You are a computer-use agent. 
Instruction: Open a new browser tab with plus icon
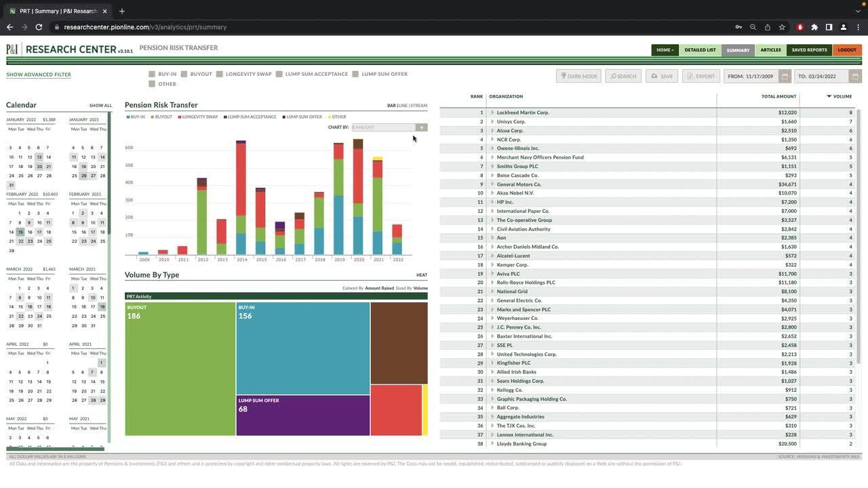pyautogui.click(x=122, y=11)
